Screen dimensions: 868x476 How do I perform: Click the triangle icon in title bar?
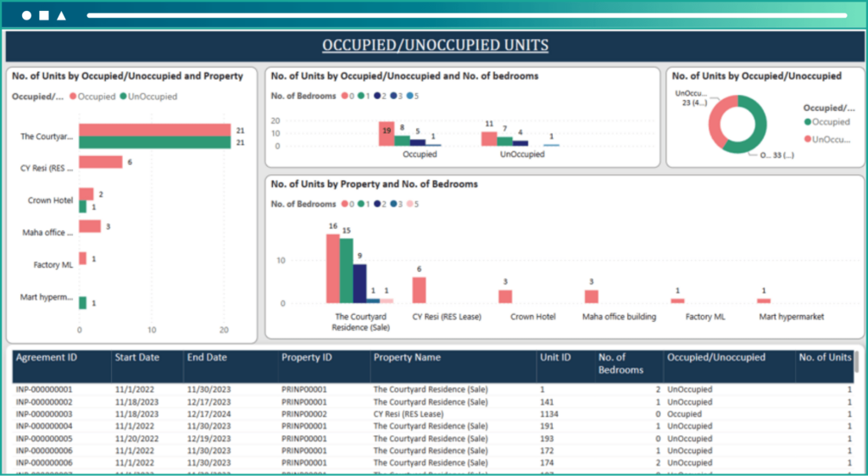point(61,15)
